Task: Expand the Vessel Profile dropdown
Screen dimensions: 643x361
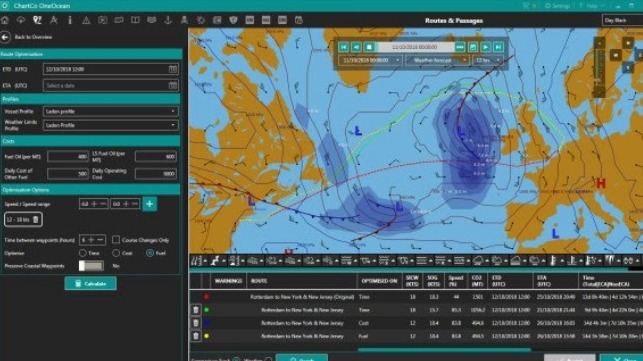Action: (111, 111)
